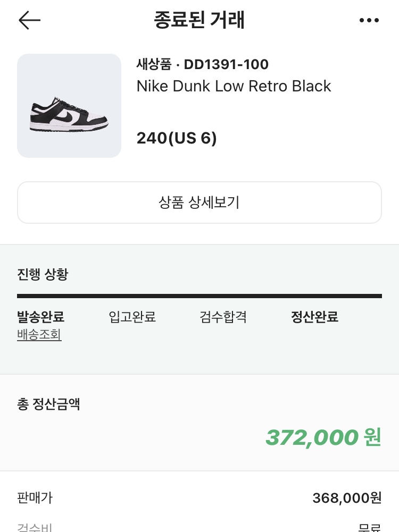Select the 검수합격 progress step

(x=223, y=317)
